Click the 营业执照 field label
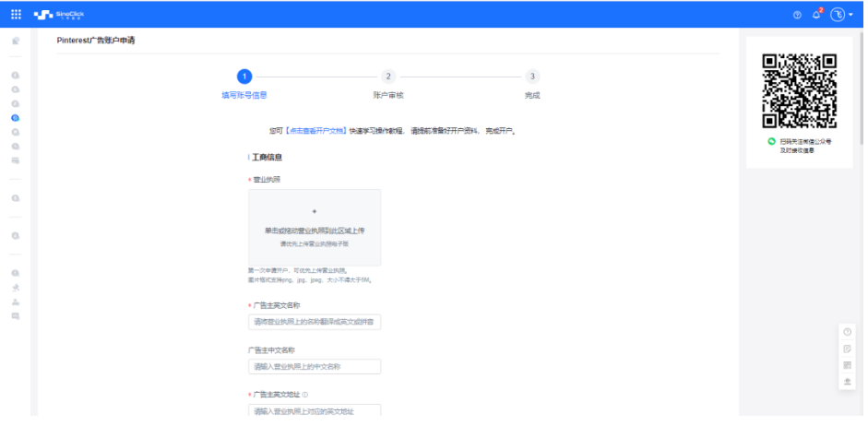The width and height of the screenshot is (868, 426). tap(267, 180)
